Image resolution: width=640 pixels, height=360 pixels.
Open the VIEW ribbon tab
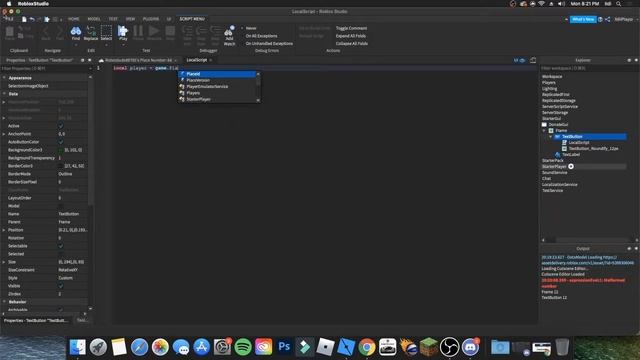tap(130, 19)
